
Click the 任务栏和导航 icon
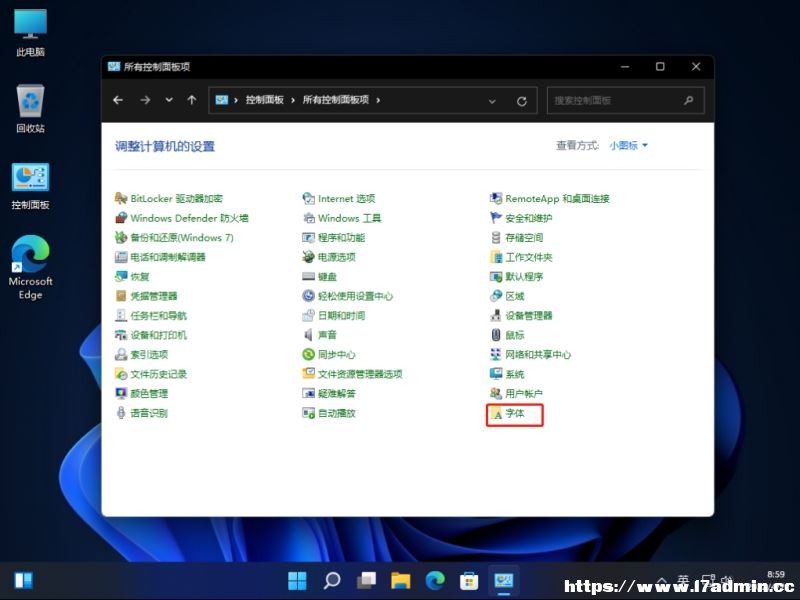[x=121, y=315]
